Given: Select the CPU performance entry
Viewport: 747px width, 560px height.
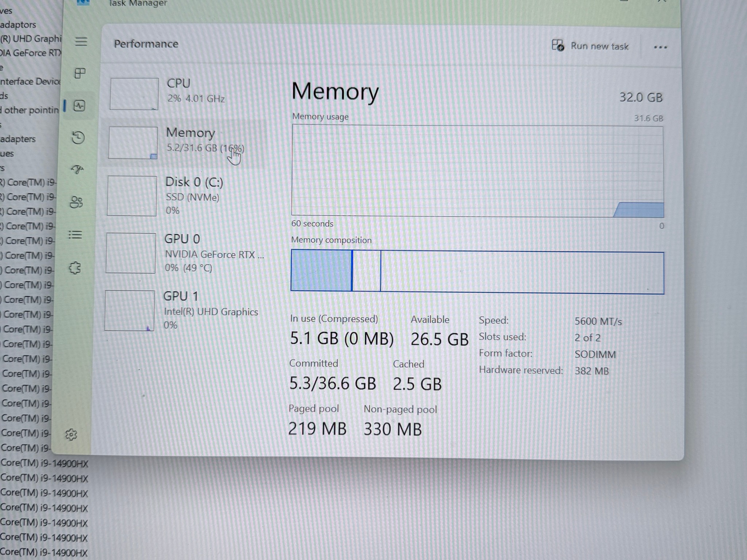Looking at the screenshot, I should [186, 93].
